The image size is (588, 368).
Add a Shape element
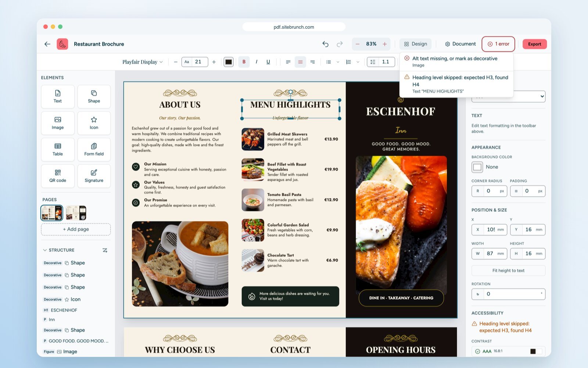click(x=94, y=96)
